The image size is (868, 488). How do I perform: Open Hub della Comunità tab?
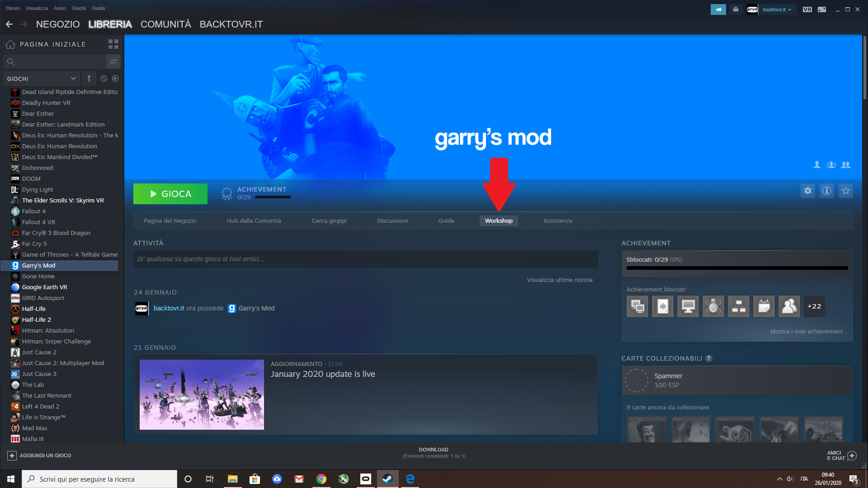point(254,221)
